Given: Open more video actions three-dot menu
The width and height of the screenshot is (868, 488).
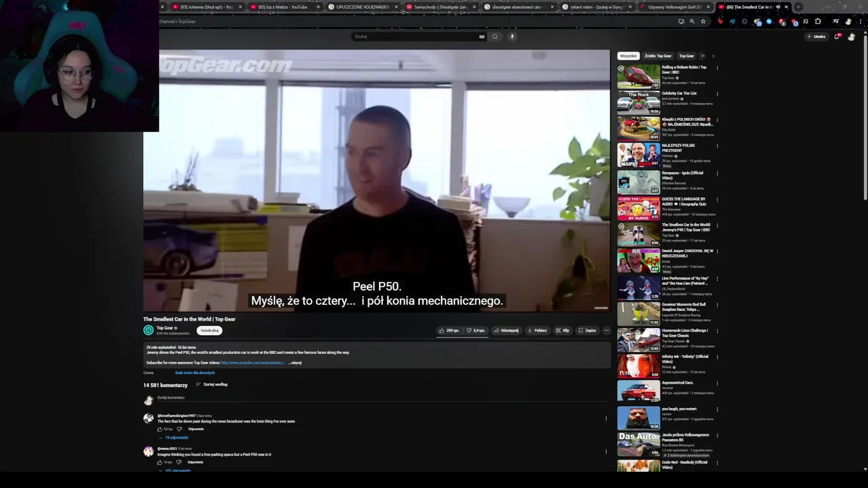Looking at the screenshot, I should [x=606, y=331].
